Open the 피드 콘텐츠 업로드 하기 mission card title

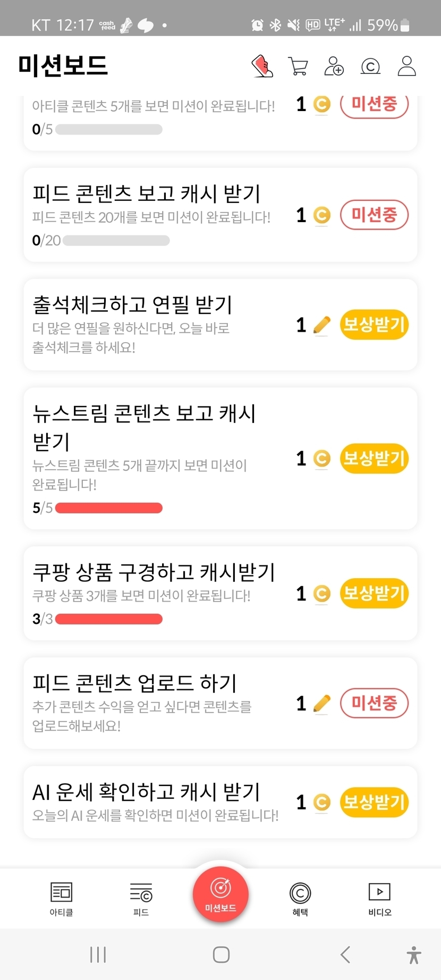click(x=134, y=683)
